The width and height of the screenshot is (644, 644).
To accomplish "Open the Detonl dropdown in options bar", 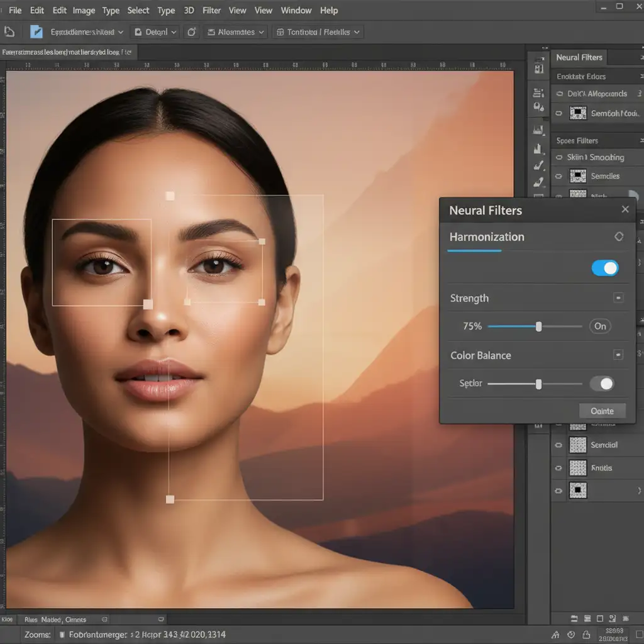I will tap(155, 31).
